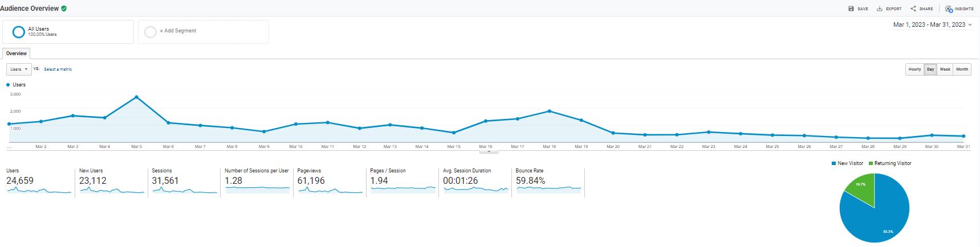Select the Overview tab
This screenshot has width=980, height=247.
pyautogui.click(x=17, y=53)
